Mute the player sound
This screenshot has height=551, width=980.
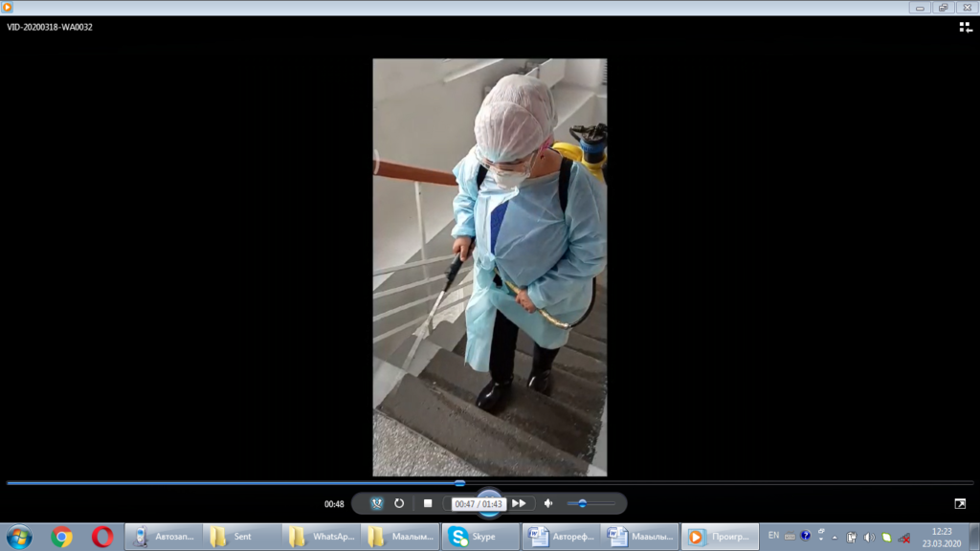click(548, 503)
